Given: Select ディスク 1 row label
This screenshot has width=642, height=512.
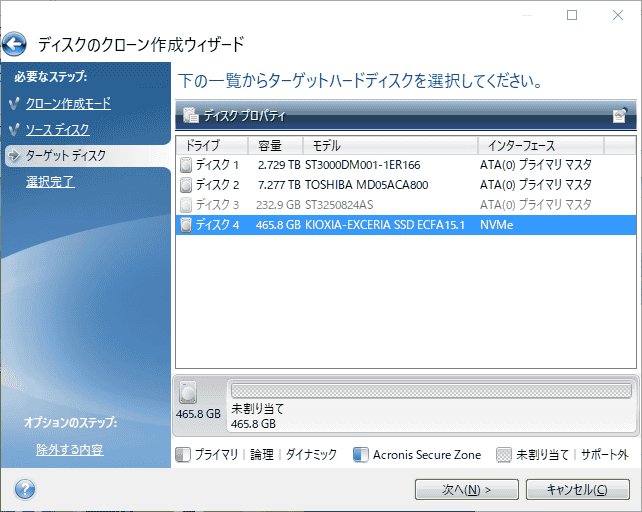Looking at the screenshot, I should pos(217,165).
